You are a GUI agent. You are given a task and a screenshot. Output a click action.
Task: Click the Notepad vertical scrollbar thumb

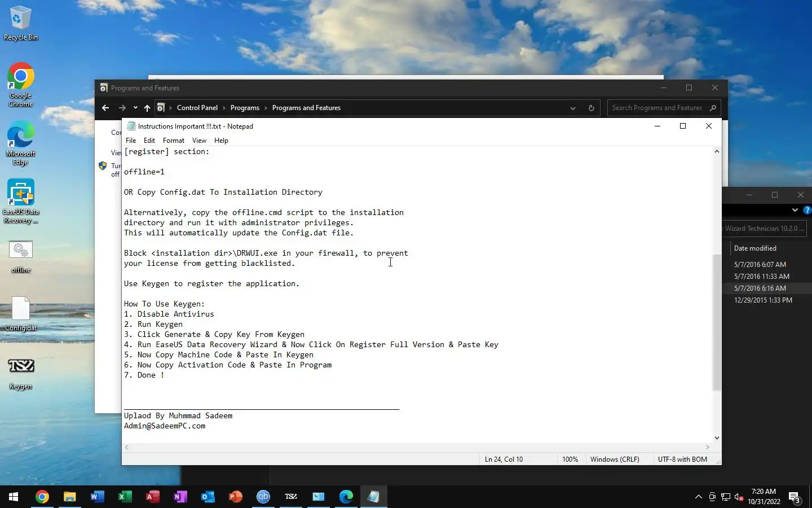(717, 322)
